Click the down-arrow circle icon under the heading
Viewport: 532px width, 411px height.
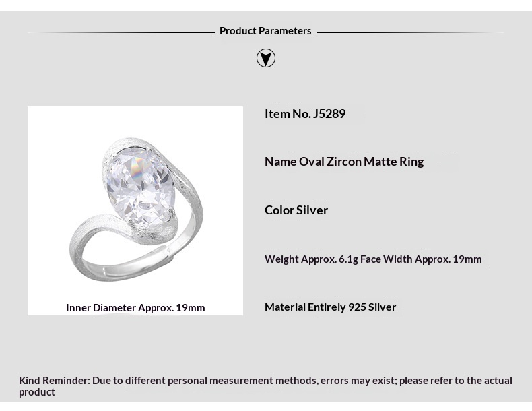[x=266, y=58]
